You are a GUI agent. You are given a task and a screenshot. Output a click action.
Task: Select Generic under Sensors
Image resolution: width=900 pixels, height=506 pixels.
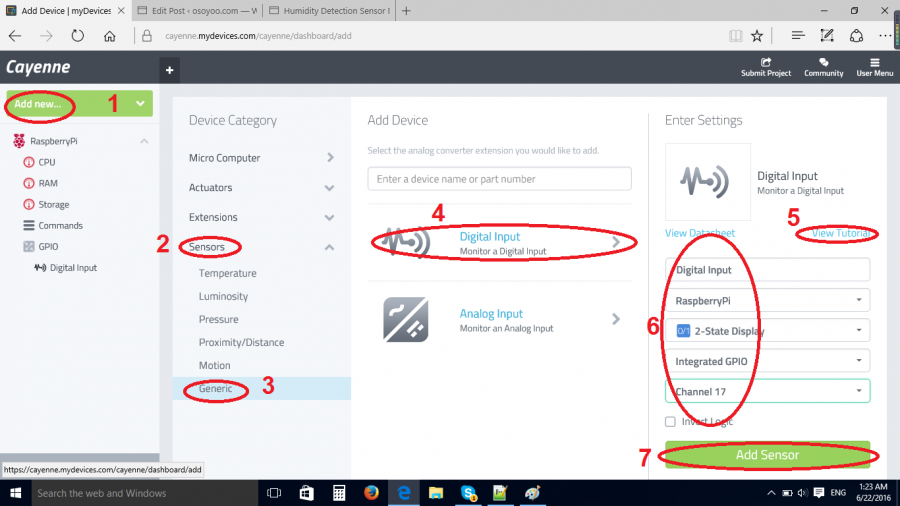pos(215,388)
